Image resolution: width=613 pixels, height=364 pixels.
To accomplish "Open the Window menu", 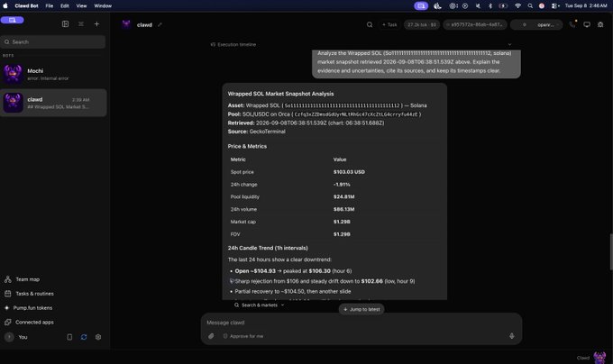I will (x=103, y=6).
